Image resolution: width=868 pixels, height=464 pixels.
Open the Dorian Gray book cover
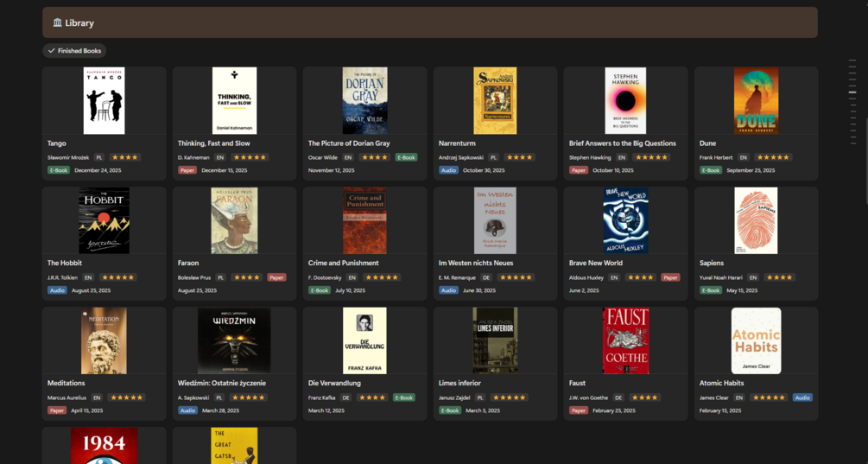(364, 101)
